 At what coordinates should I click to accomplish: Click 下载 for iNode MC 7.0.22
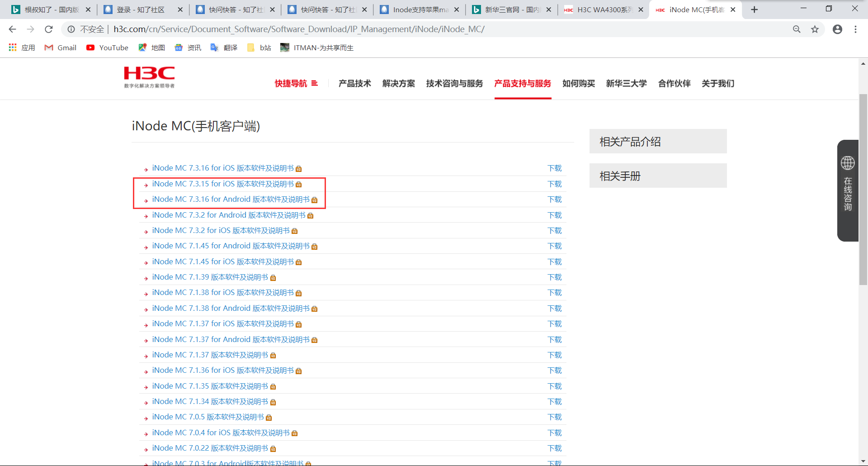(x=555, y=448)
